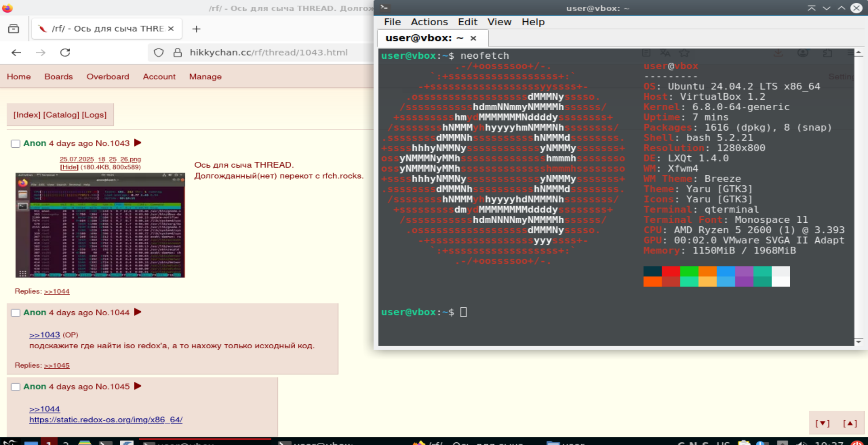The image size is (868, 445).
Task: Open the Firefox tab overview button
Action: (x=14, y=29)
